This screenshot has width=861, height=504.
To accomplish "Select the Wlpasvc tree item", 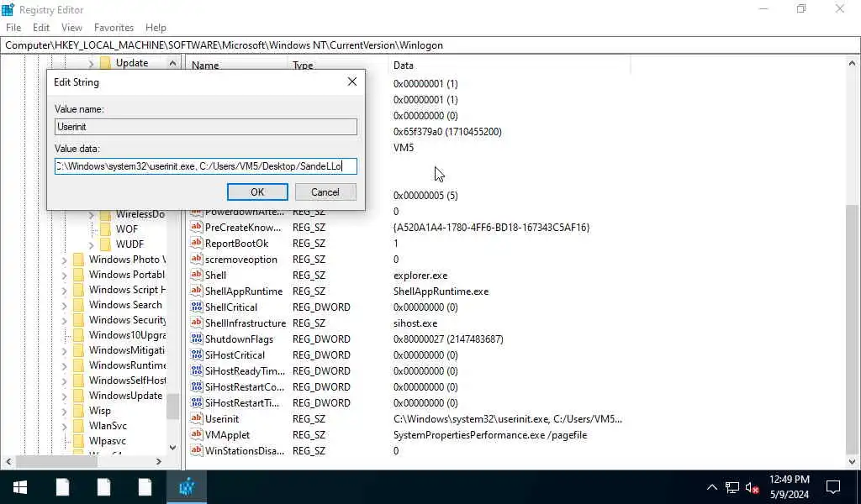I will click(107, 441).
